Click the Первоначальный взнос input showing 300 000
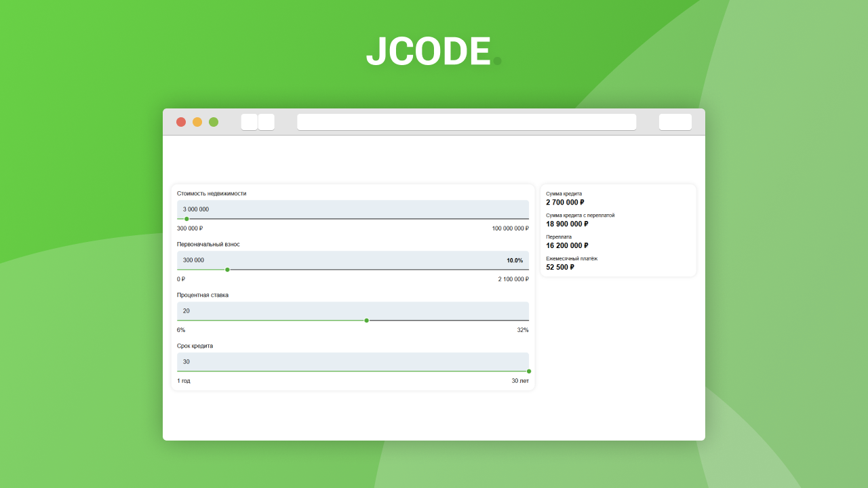This screenshot has width=868, height=488. [339, 260]
